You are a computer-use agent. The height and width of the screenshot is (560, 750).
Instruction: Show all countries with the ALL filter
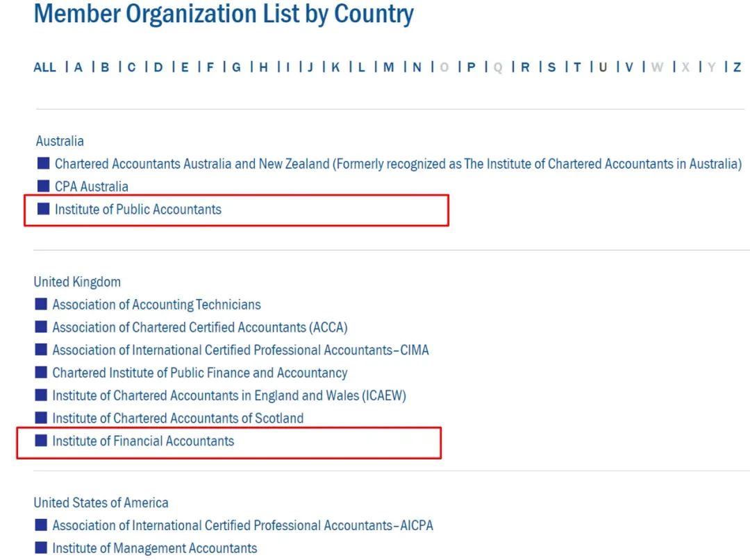(44, 67)
